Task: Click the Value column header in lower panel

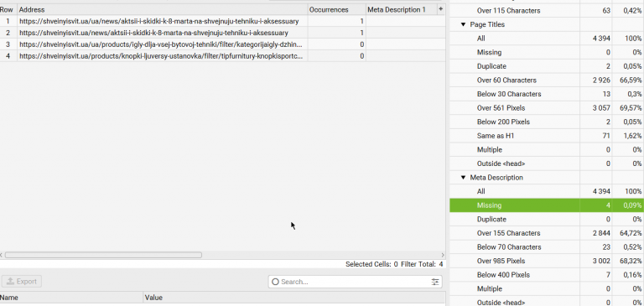Action: pyautogui.click(x=294, y=298)
